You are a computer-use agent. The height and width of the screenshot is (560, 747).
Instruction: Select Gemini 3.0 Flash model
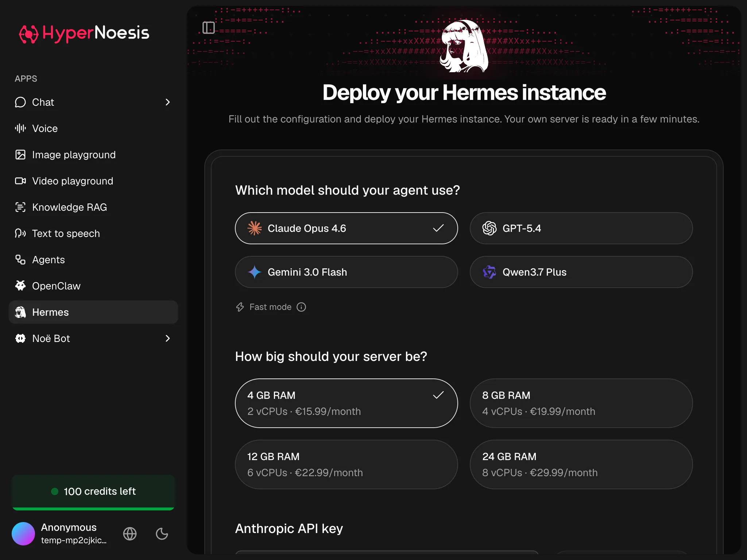347,272
